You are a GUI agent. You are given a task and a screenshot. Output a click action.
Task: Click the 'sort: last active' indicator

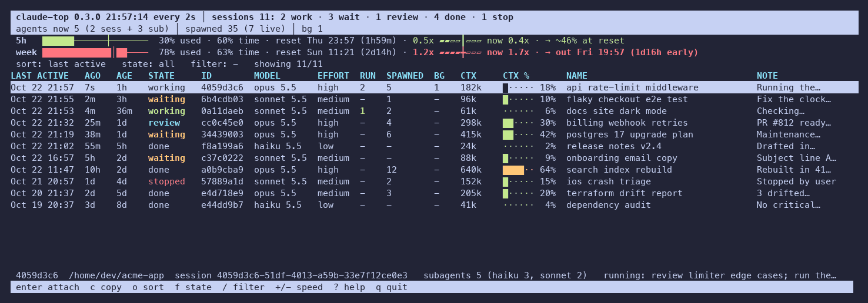pos(61,64)
